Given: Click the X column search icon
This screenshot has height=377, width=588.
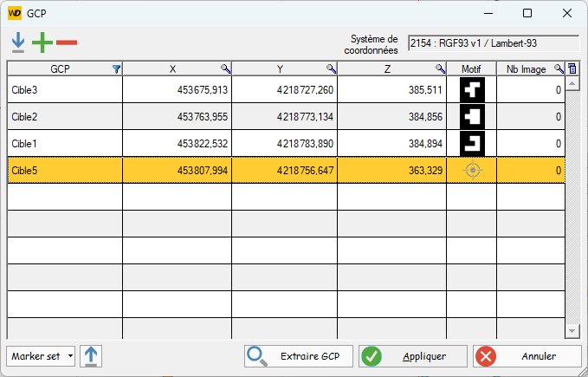Looking at the screenshot, I should click(x=225, y=68).
